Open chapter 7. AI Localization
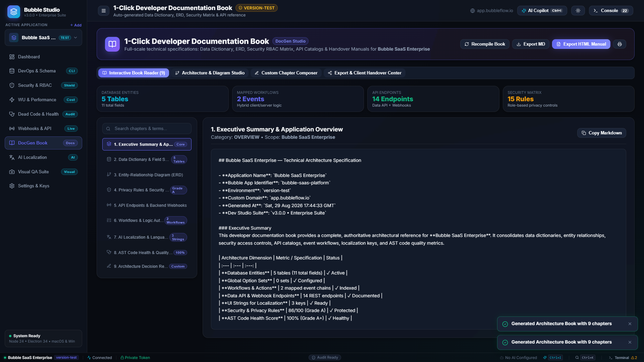The image size is (644, 362). 147,237
